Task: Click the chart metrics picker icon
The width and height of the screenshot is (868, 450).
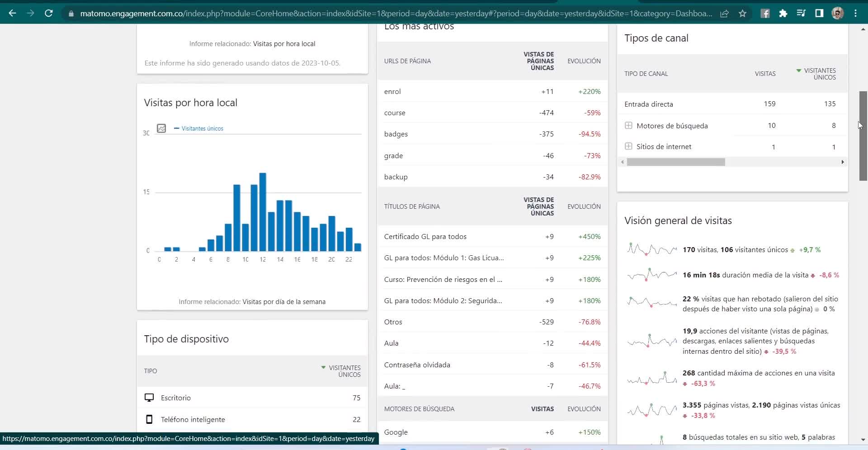Action: tap(161, 128)
